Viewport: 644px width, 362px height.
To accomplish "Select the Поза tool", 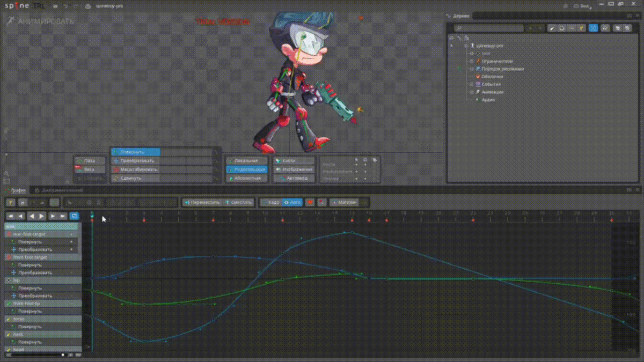I will (89, 160).
